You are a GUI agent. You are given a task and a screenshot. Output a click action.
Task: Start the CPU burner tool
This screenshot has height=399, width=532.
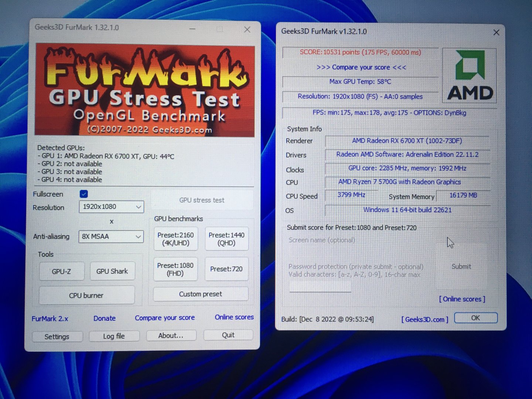[86, 296]
